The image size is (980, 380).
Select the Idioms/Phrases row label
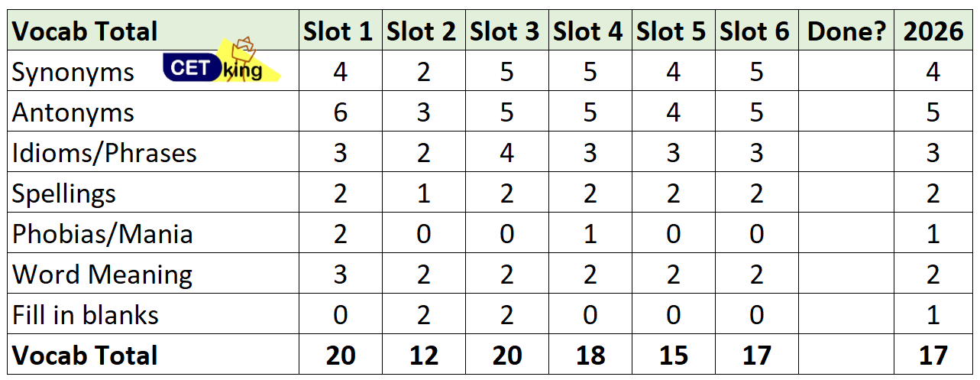105,153
